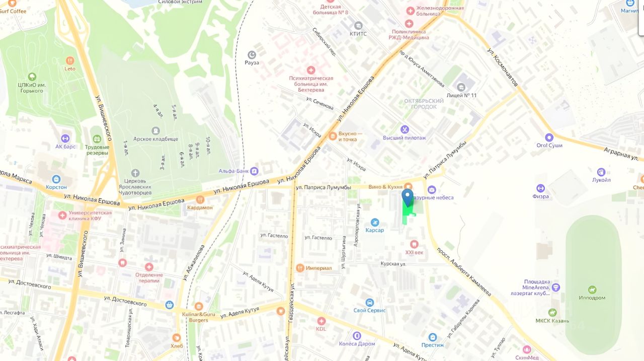644x361 pixels.
Task: Open the Oro! Суши marker
Action: [549, 137]
